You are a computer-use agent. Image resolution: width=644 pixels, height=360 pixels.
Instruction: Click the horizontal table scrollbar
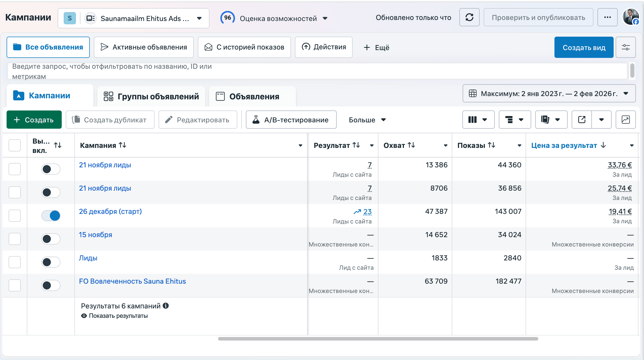tap(378, 339)
